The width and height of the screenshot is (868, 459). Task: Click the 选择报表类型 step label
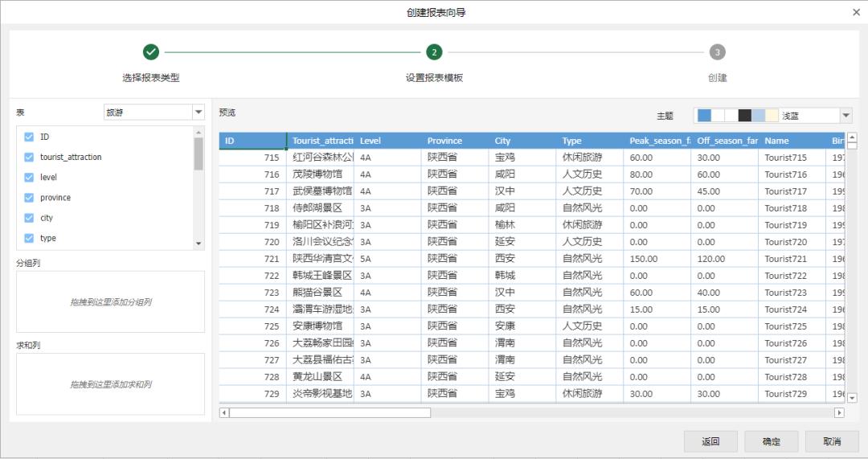(x=151, y=78)
